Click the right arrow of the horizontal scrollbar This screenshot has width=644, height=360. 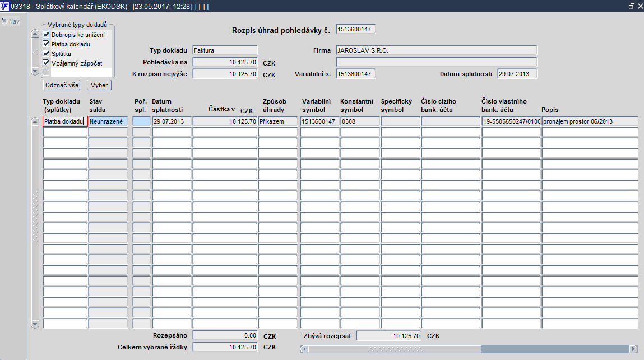[x=633, y=349]
